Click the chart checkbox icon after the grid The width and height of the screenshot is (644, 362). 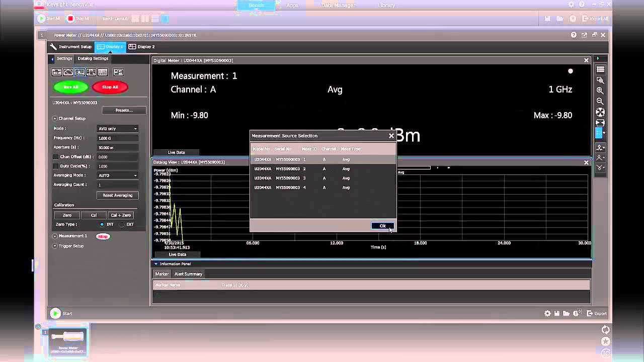(x=118, y=72)
